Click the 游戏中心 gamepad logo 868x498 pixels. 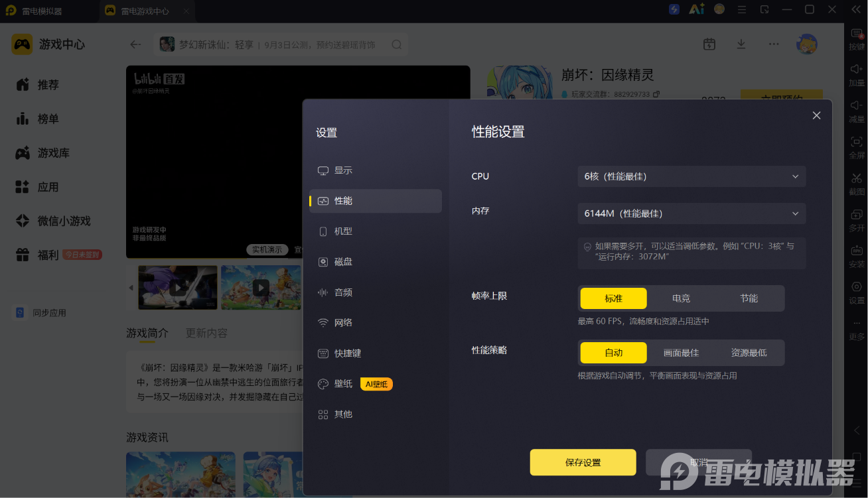[x=22, y=44]
